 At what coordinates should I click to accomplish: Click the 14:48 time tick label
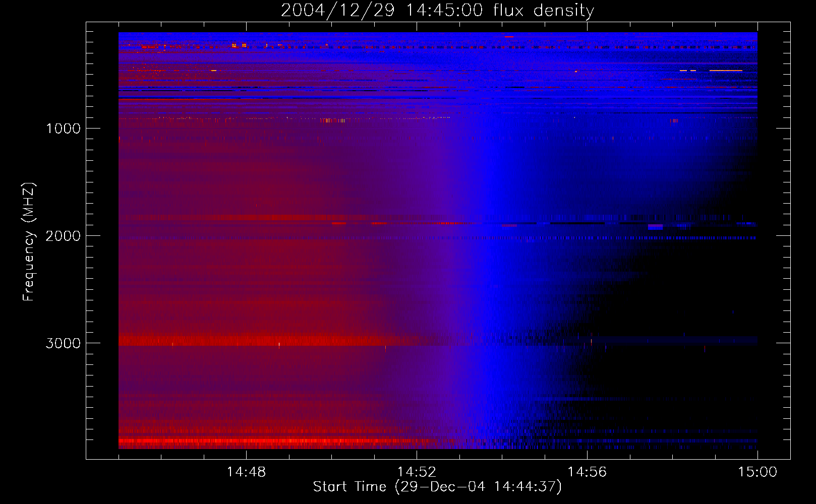246,472
